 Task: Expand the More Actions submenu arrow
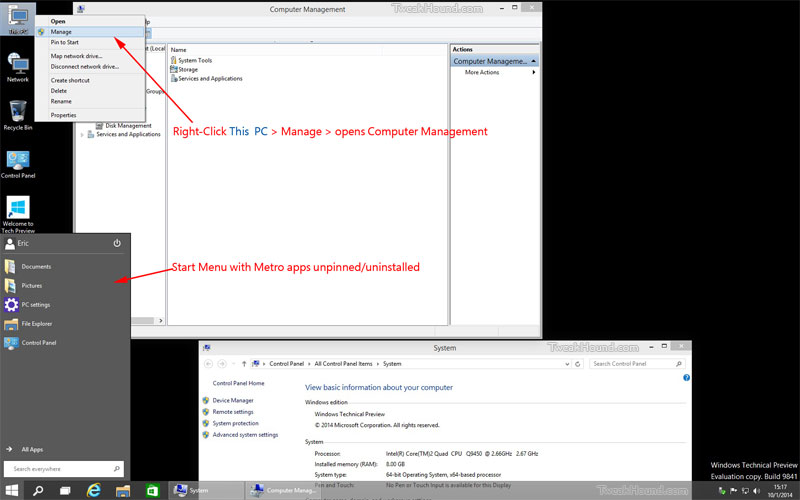click(x=534, y=72)
